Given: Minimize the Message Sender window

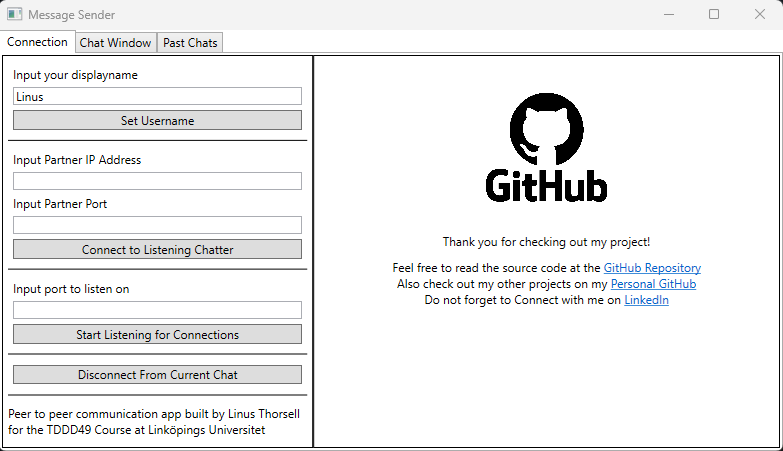Looking at the screenshot, I should click(x=669, y=14).
